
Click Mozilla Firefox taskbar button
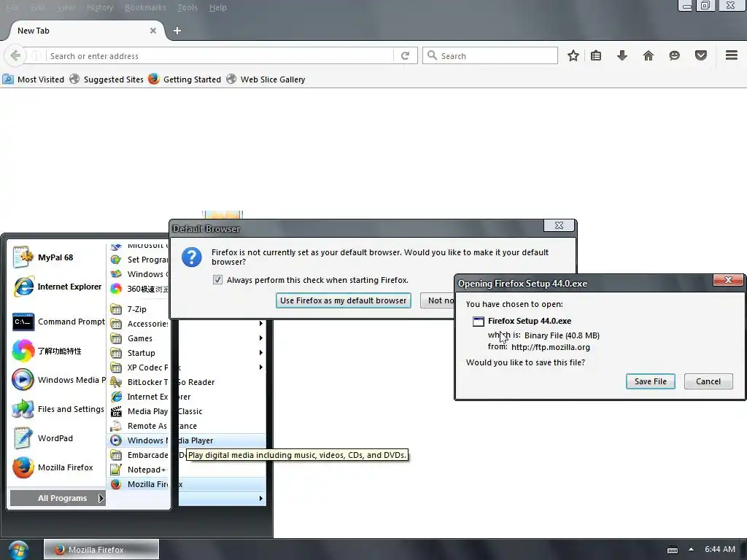(101, 550)
